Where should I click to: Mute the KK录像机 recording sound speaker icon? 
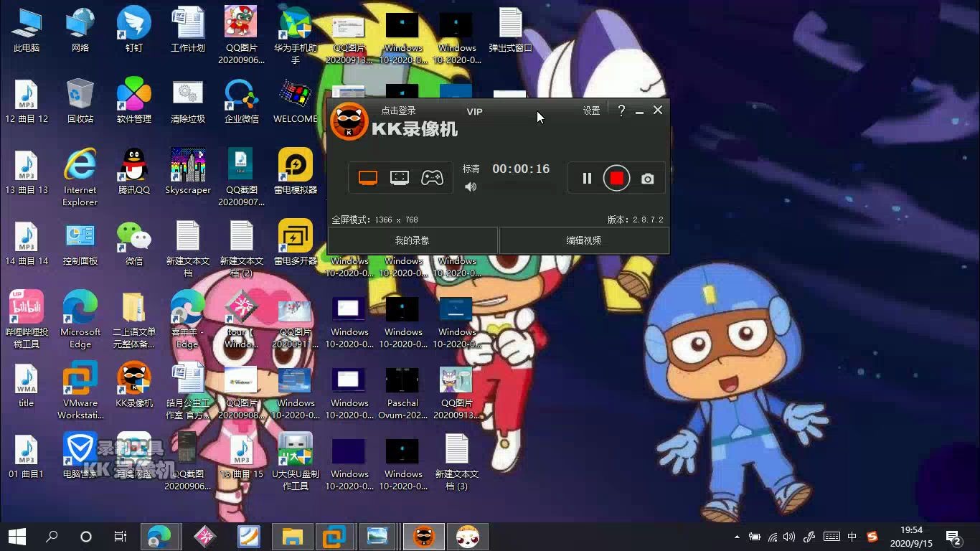click(x=471, y=187)
